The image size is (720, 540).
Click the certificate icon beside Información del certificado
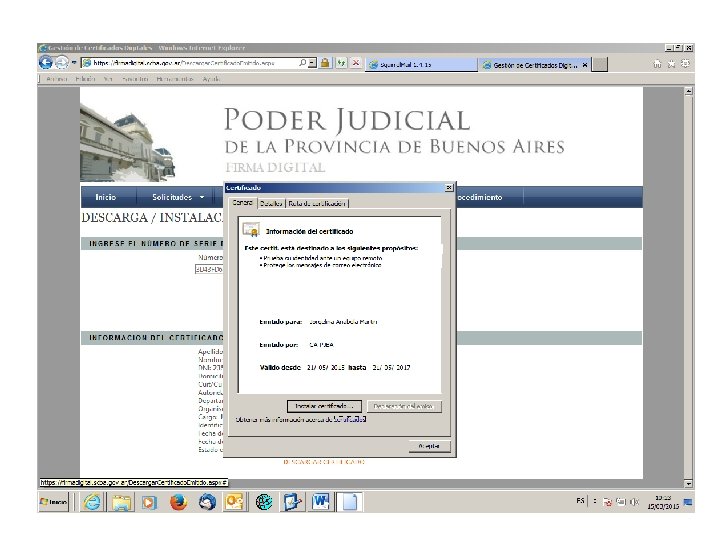(x=251, y=230)
